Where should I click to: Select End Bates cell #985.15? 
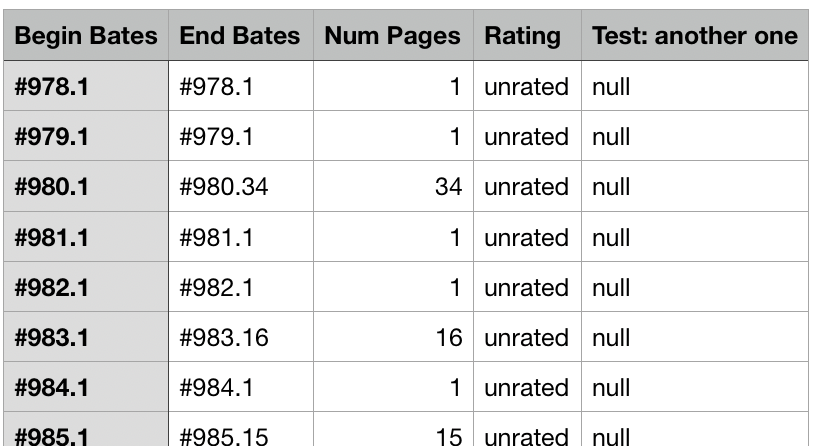pos(241,430)
